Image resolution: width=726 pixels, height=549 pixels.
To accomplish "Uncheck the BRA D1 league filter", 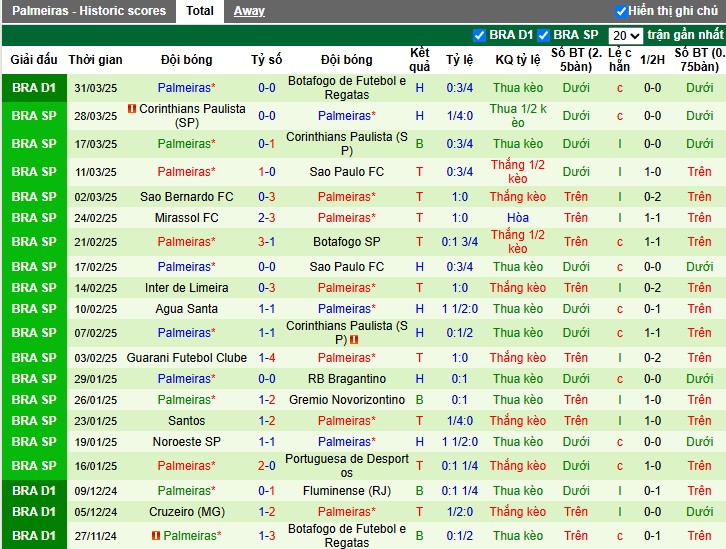I will click(x=479, y=35).
